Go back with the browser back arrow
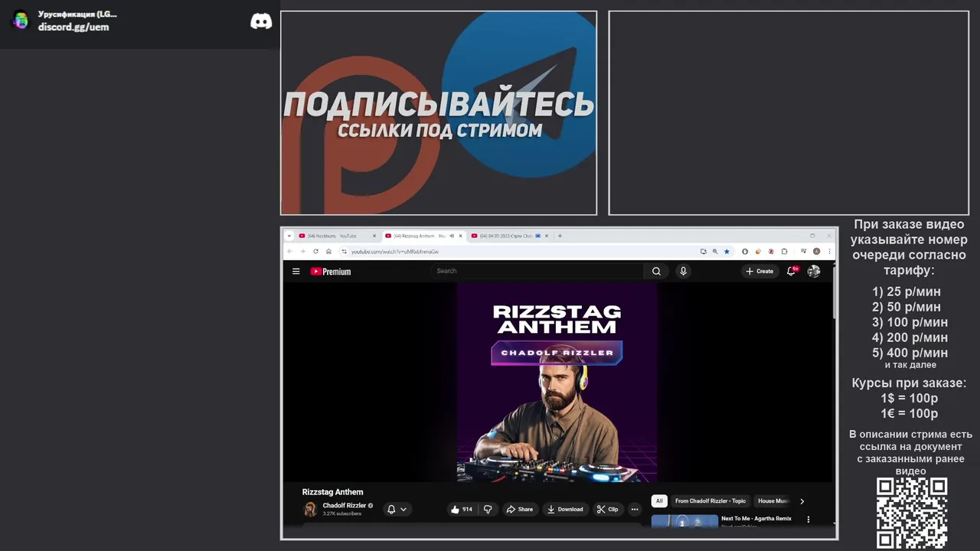Image resolution: width=980 pixels, height=551 pixels. pyautogui.click(x=289, y=251)
